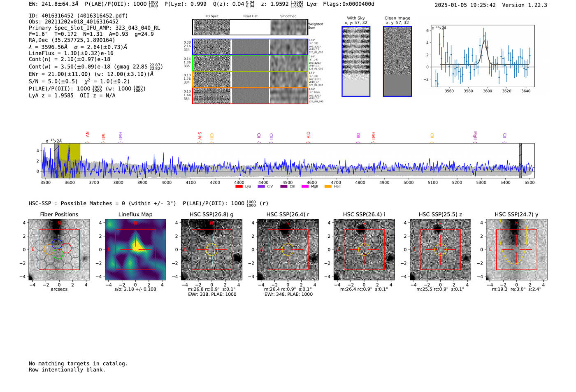The image size is (576, 392).
Task: Click the Pixel Flat column header
Action: coord(250,16)
